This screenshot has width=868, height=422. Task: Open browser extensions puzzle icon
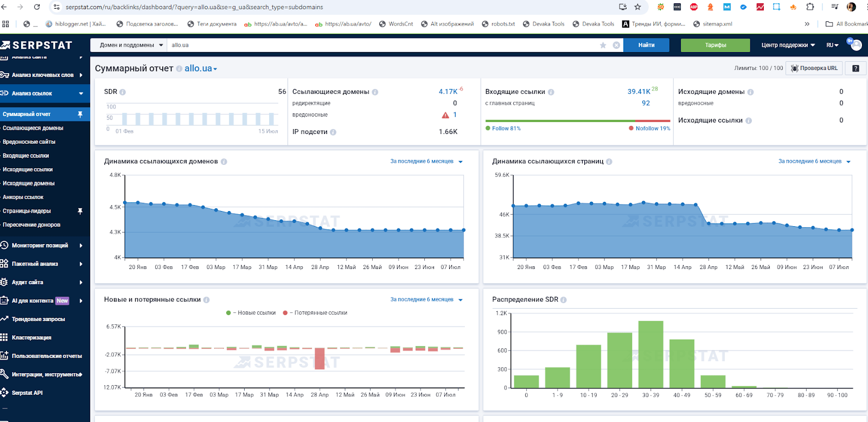click(810, 7)
